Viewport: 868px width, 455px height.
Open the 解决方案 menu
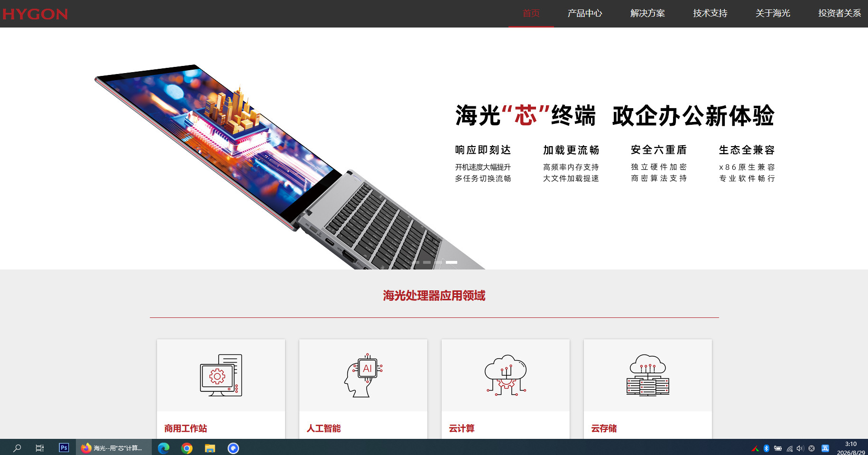click(647, 13)
